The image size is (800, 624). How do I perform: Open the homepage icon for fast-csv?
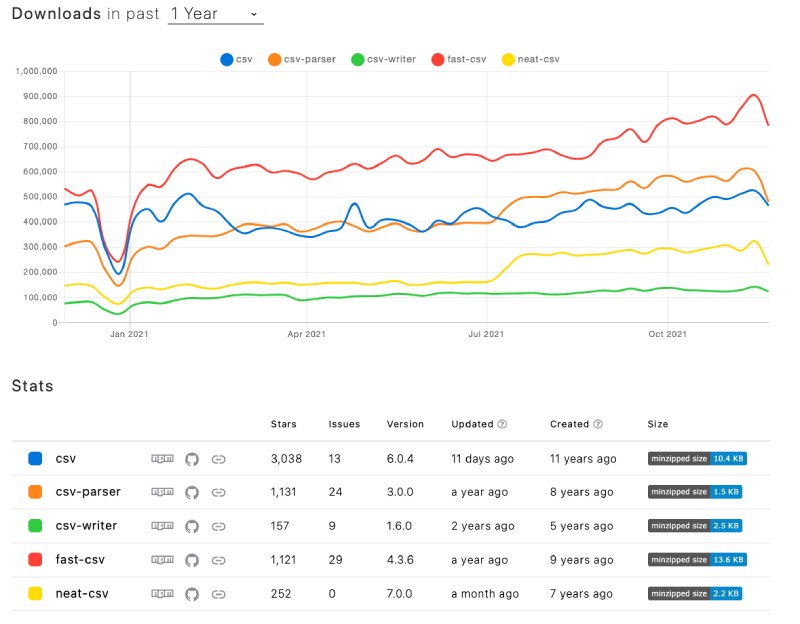click(x=219, y=559)
